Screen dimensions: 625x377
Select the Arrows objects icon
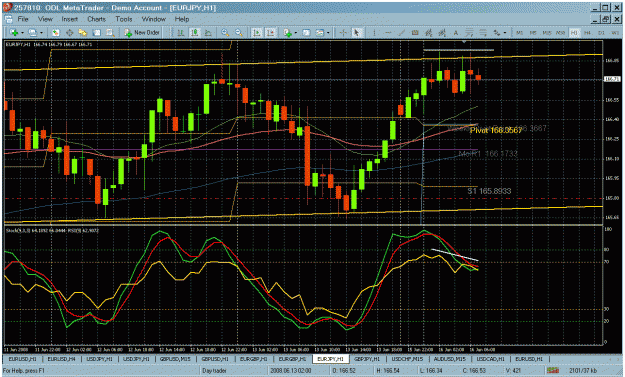(x=497, y=33)
